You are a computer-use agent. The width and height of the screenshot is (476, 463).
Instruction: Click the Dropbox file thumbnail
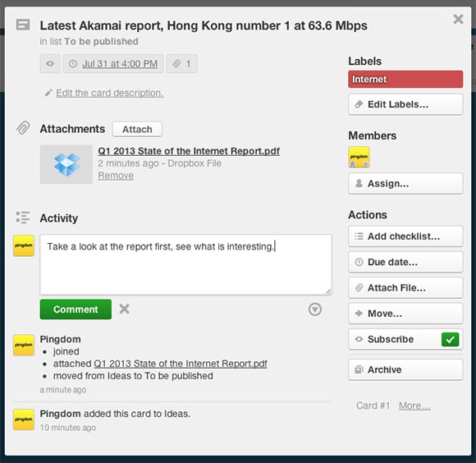coord(66,164)
